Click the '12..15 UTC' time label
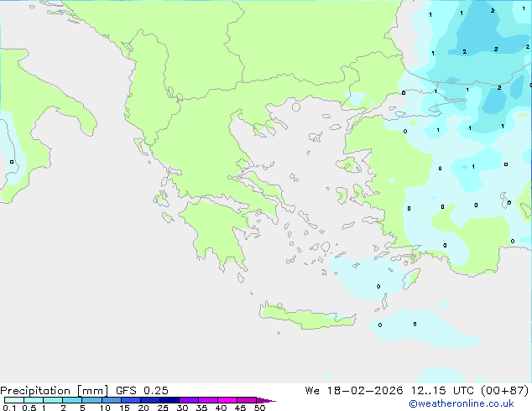The width and height of the screenshot is (532, 411). coord(442,391)
